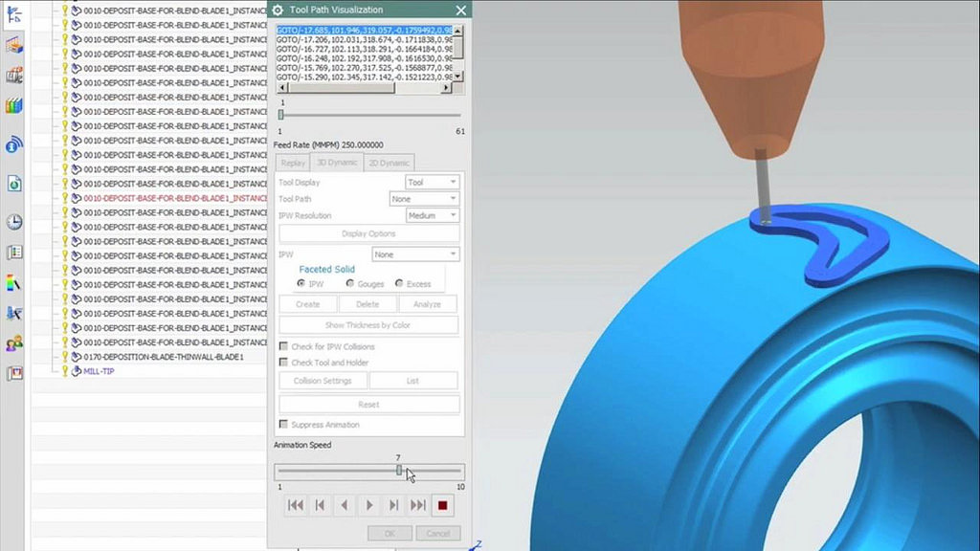Click the lightbulb icon on the 0170-DEPOSITION row
The image size is (980, 551).
pyautogui.click(x=64, y=356)
